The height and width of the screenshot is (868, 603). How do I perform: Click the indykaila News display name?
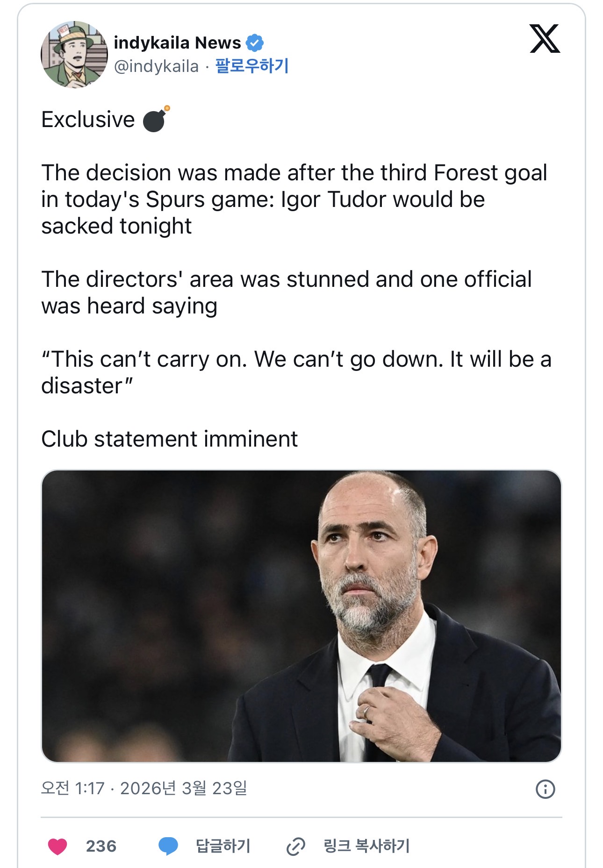pyautogui.click(x=177, y=43)
